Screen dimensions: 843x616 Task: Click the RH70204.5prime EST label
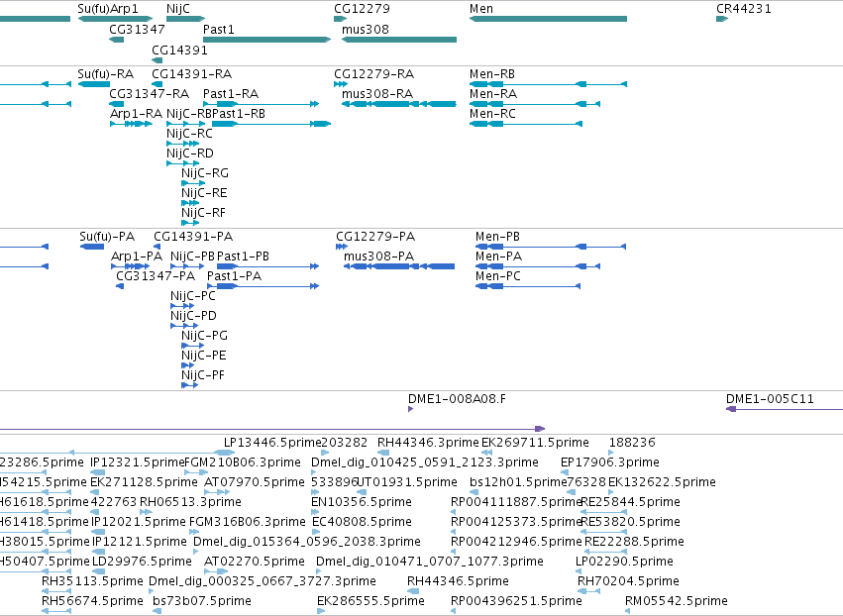tap(628, 581)
